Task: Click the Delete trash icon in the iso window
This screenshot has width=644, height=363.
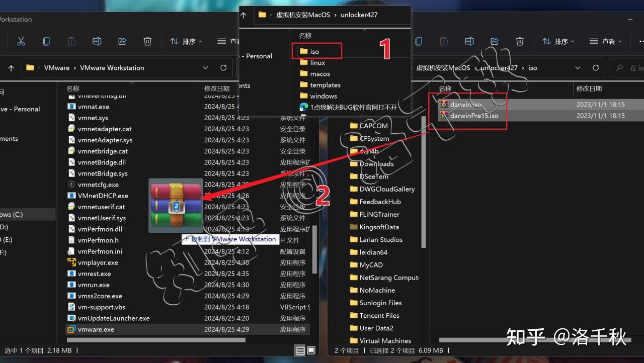Action: [x=520, y=41]
